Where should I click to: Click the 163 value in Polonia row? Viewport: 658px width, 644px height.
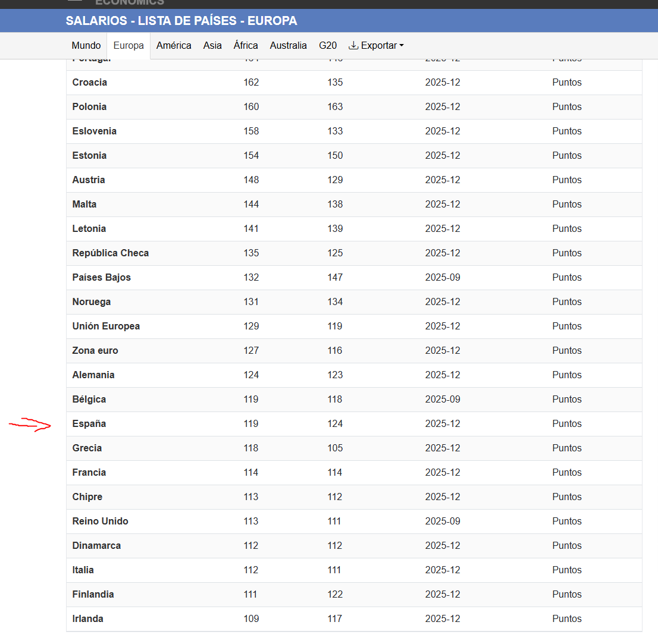click(x=335, y=106)
